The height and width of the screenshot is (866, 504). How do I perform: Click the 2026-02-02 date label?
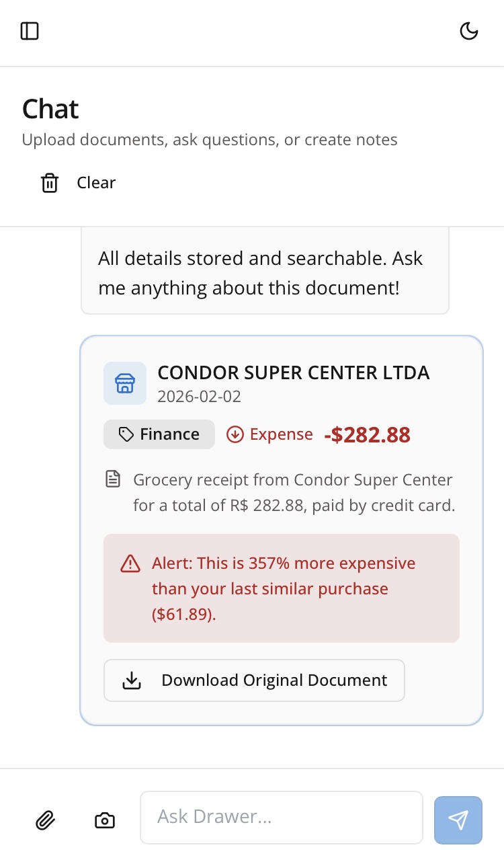[199, 396]
